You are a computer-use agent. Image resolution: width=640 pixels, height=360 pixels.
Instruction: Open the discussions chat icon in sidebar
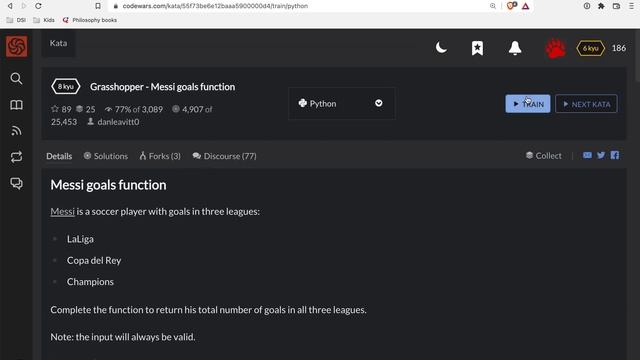click(16, 183)
